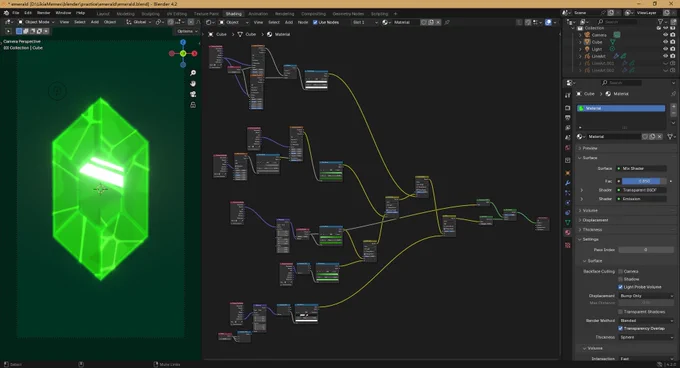Switch to the Animation workspace tab
This screenshot has height=368, width=680.
(x=258, y=14)
